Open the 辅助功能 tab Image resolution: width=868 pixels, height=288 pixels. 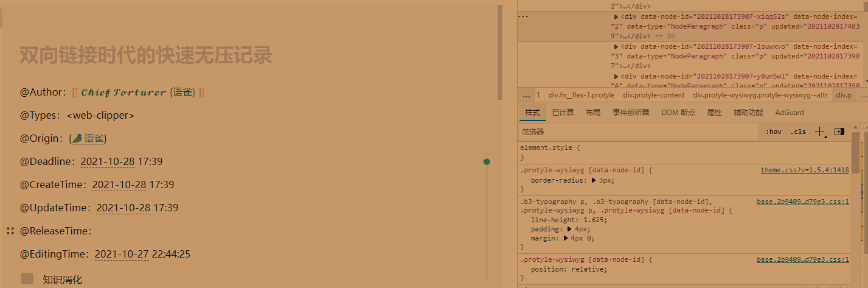(748, 113)
